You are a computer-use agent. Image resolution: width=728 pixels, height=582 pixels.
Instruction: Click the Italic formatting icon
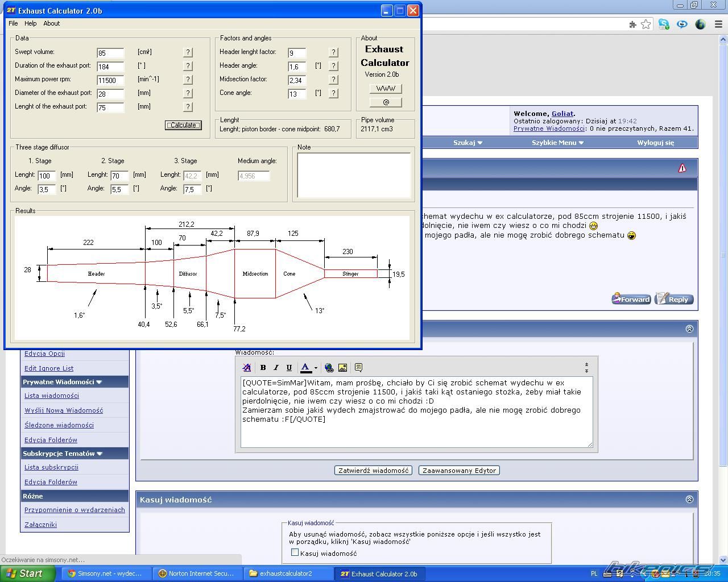[x=276, y=368]
